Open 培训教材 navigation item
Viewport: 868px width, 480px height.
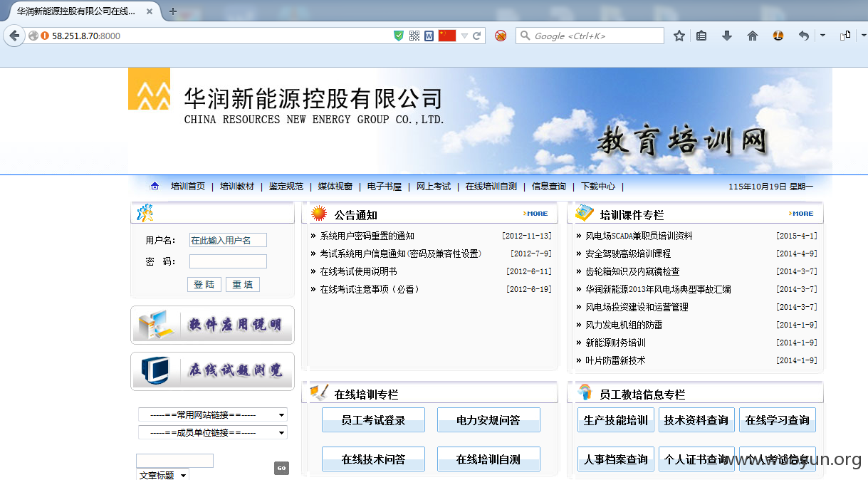tap(237, 187)
